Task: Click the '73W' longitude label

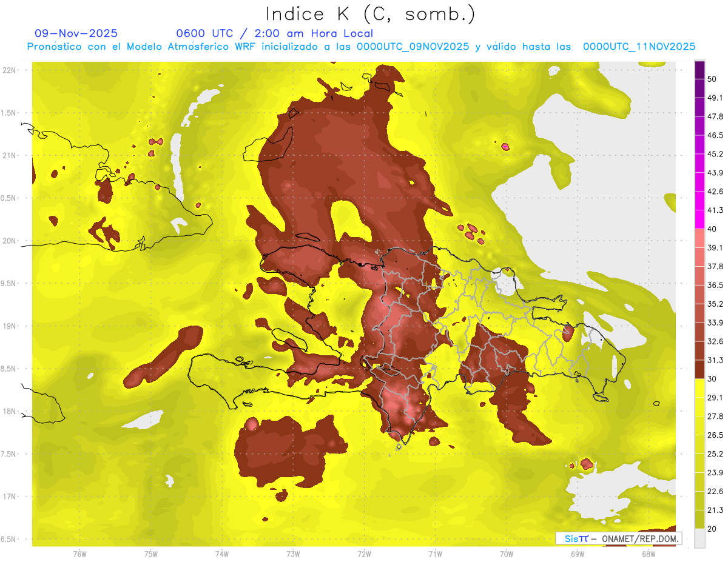Action: (293, 554)
